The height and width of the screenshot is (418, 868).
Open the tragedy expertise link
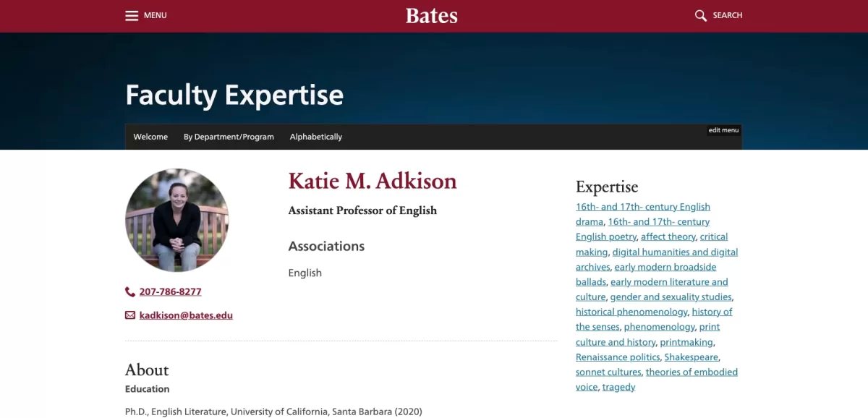(618, 387)
